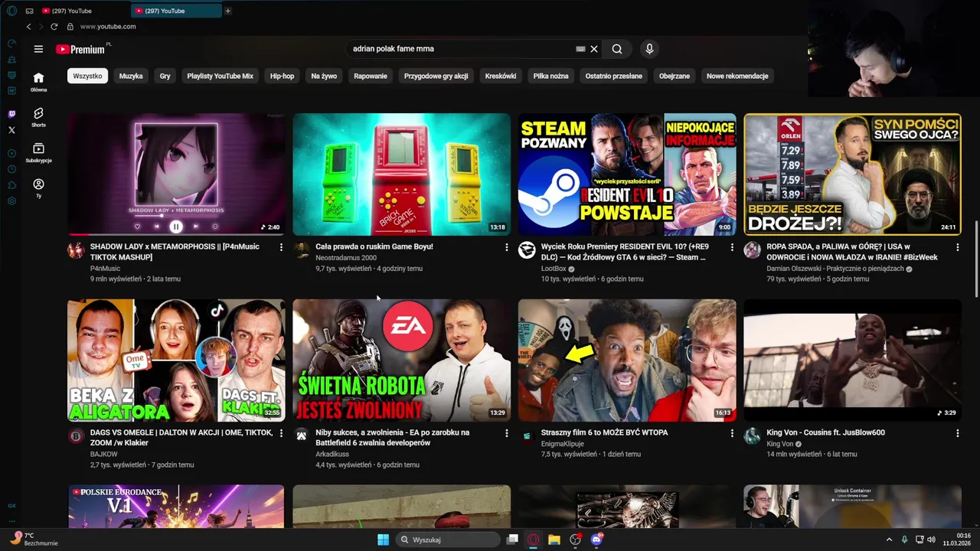Click the heart icon in SHADOW LADY preview
Viewport: 980px width, 551px height.
pyautogui.click(x=137, y=227)
